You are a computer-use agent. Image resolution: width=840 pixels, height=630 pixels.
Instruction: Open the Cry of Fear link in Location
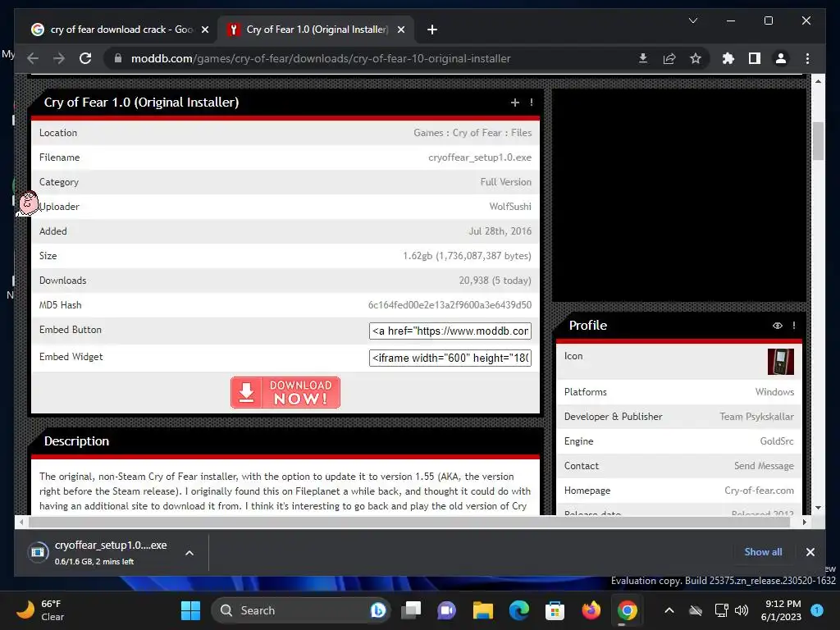click(x=477, y=133)
